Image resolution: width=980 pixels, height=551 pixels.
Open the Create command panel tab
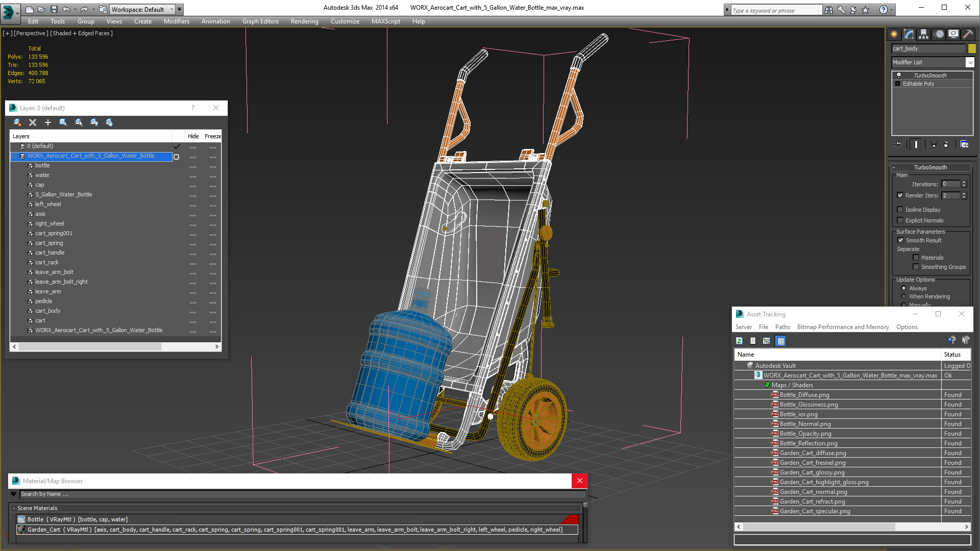894,34
